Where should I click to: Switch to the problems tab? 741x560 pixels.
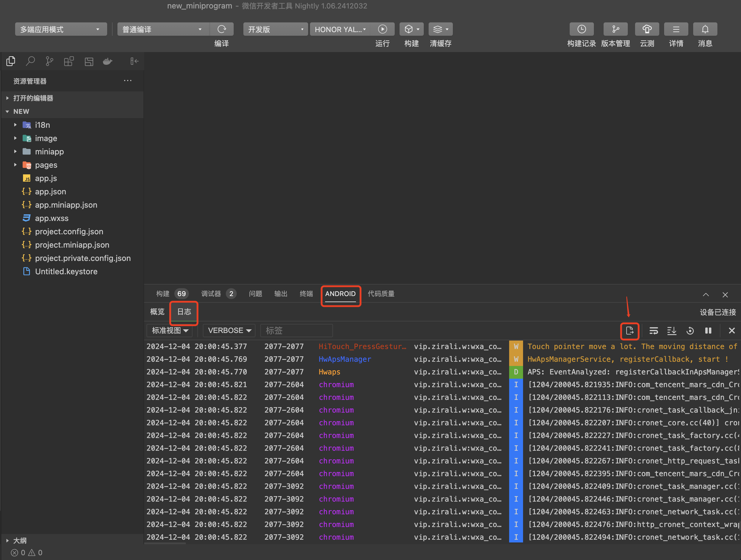point(255,294)
